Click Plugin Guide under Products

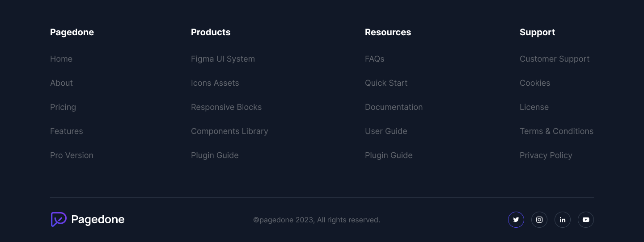click(x=215, y=155)
